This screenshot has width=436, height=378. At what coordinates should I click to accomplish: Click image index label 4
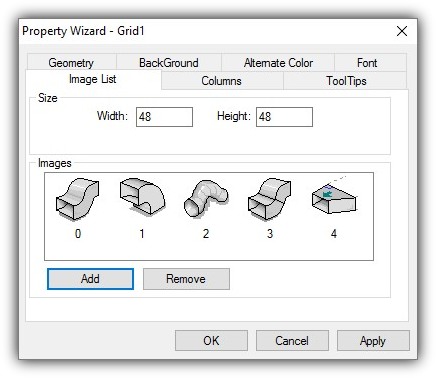(334, 234)
